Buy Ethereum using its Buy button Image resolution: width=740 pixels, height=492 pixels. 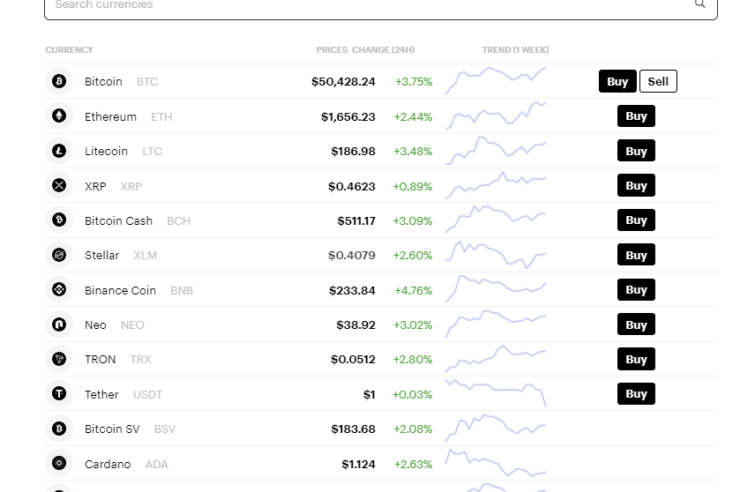click(636, 116)
